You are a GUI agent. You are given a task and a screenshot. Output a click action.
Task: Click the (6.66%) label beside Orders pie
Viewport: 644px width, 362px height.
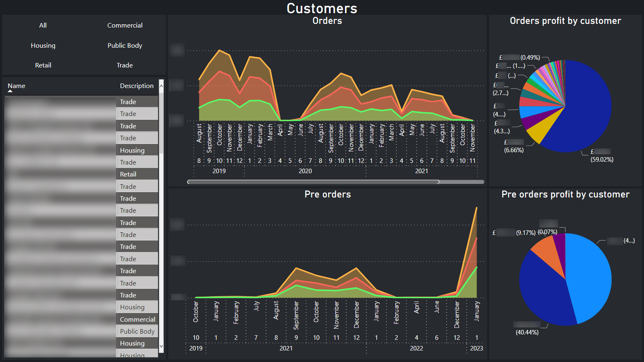pyautogui.click(x=514, y=150)
